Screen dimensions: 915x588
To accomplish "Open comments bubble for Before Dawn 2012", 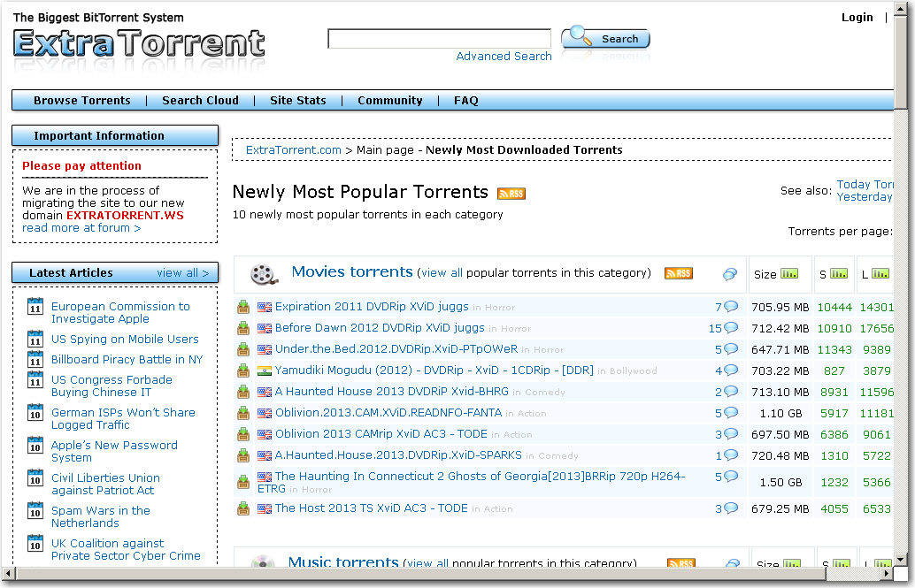I will pyautogui.click(x=729, y=327).
